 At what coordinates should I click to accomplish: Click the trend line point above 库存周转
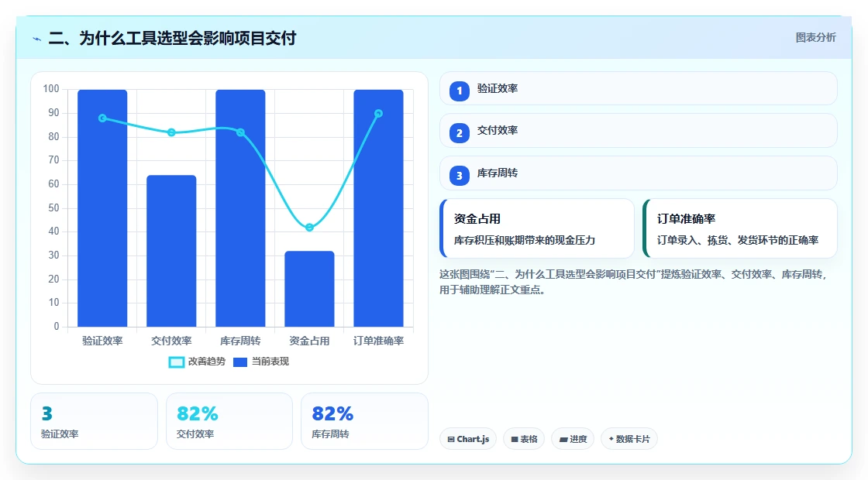[x=240, y=132]
